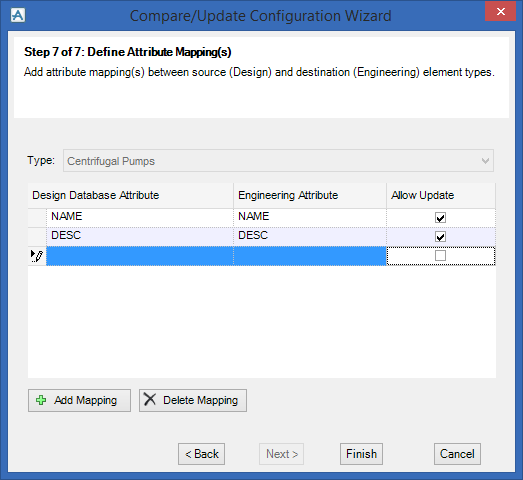Cancel the wizard

click(x=457, y=454)
